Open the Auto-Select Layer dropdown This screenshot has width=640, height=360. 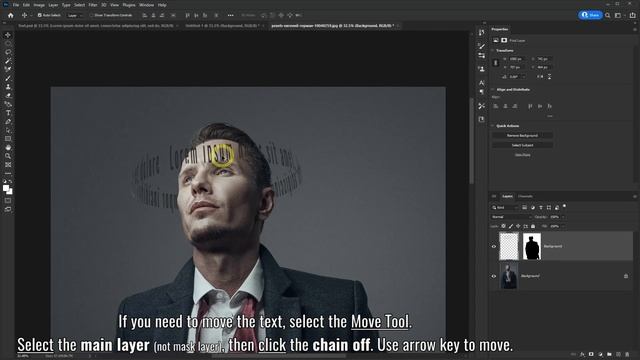pyautogui.click(x=74, y=15)
